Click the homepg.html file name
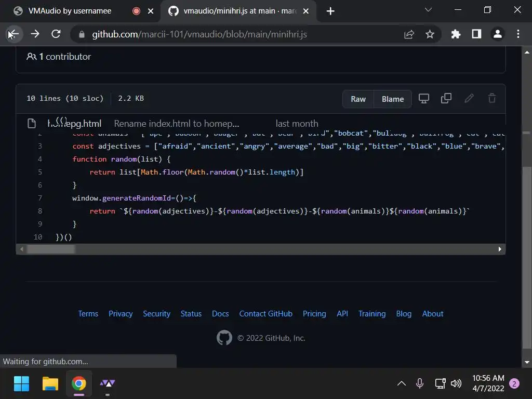This screenshot has width=532, height=399. [x=74, y=124]
